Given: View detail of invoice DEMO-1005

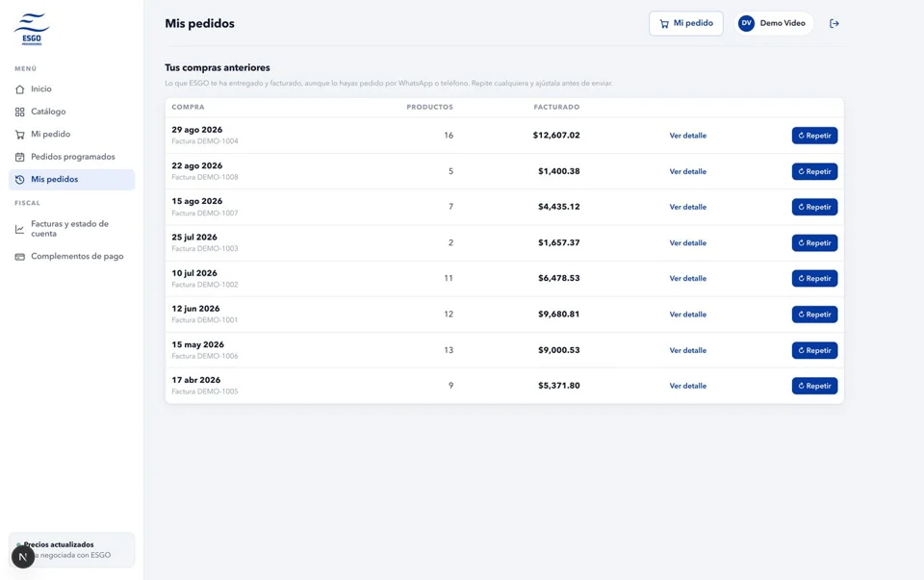Looking at the screenshot, I should (687, 386).
